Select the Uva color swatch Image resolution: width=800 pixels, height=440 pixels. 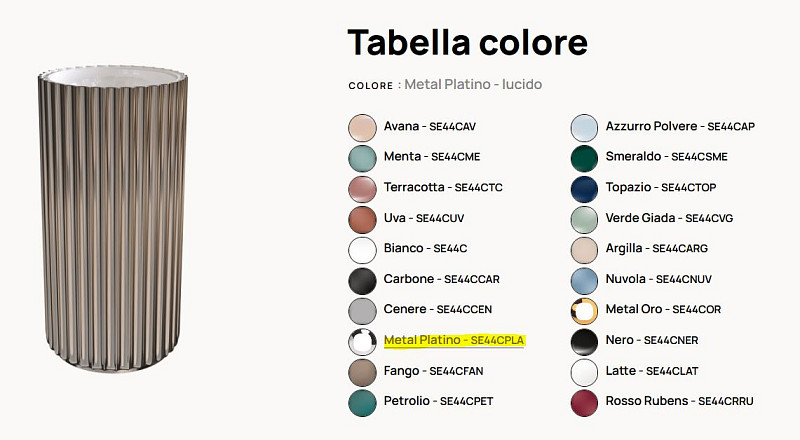click(362, 219)
